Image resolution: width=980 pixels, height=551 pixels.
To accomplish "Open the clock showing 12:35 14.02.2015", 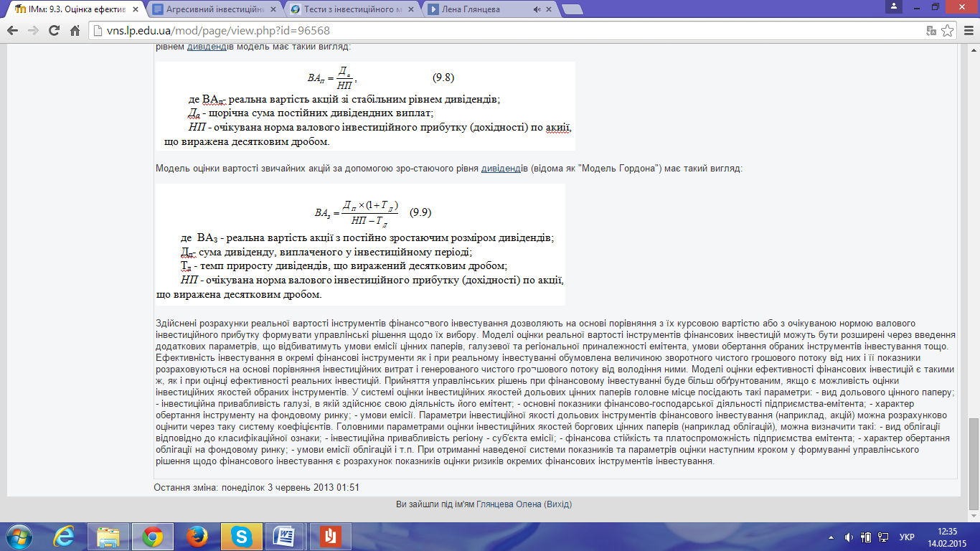I will tap(948, 537).
